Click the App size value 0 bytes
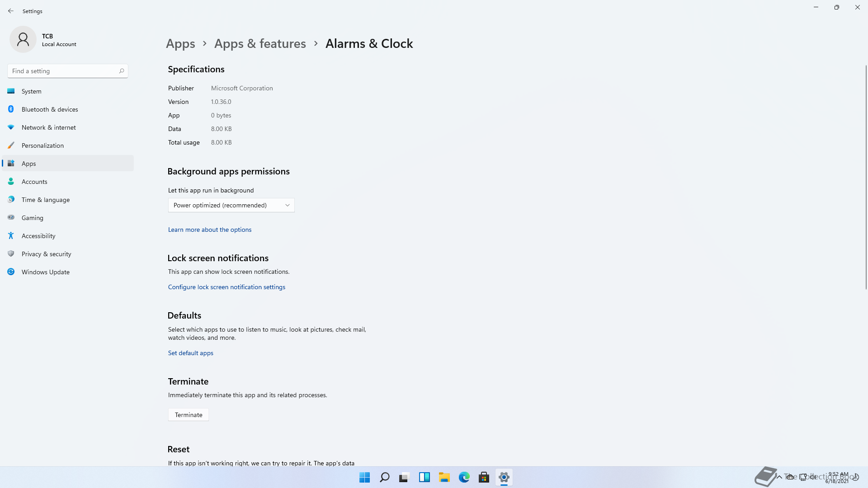This screenshot has height=488, width=868. pos(221,115)
